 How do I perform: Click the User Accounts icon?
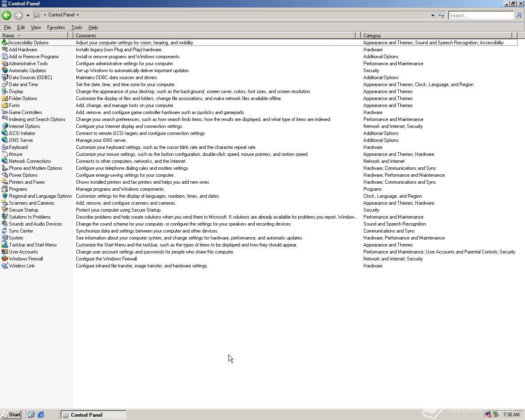click(x=5, y=252)
